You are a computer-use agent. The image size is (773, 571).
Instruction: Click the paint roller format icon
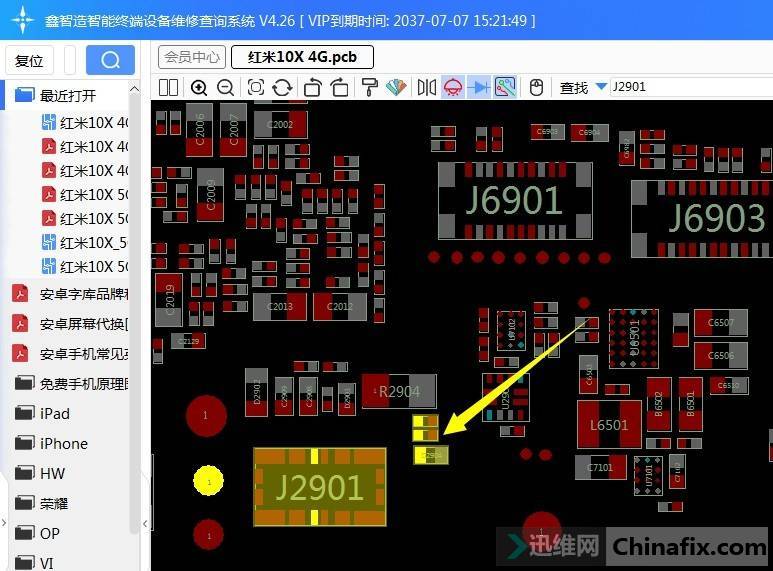pos(369,87)
